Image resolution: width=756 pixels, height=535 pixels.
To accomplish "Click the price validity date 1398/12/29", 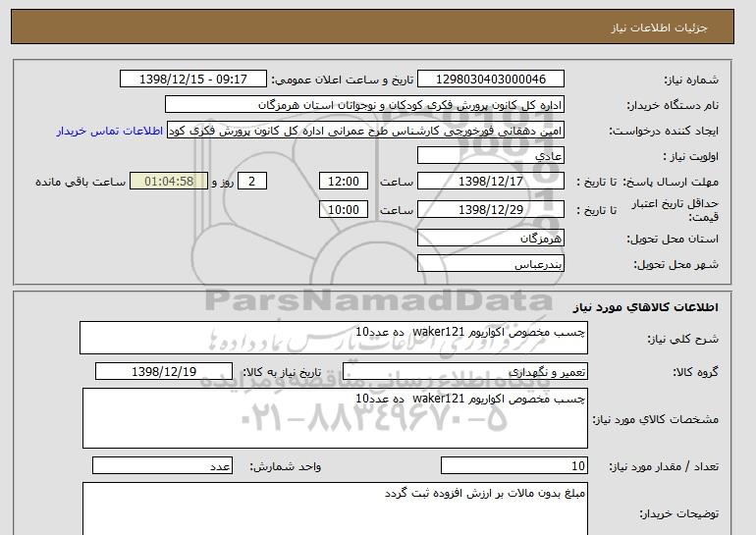I will click(x=490, y=210).
